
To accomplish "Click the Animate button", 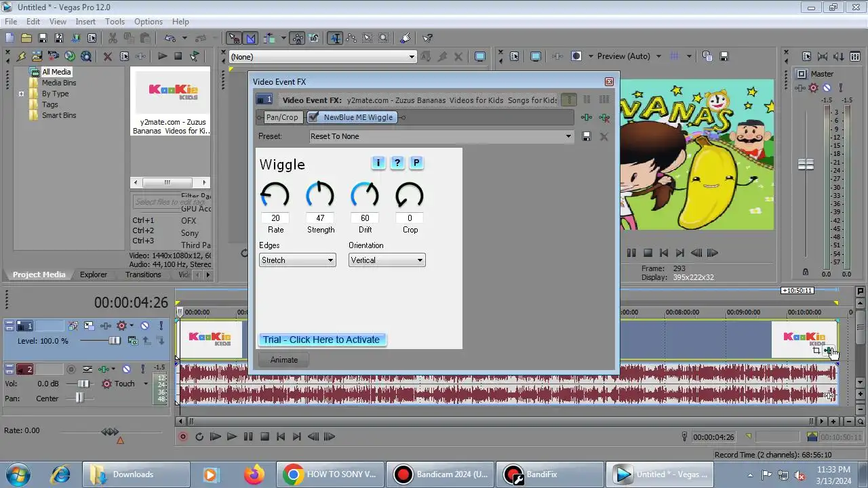I will (x=284, y=360).
